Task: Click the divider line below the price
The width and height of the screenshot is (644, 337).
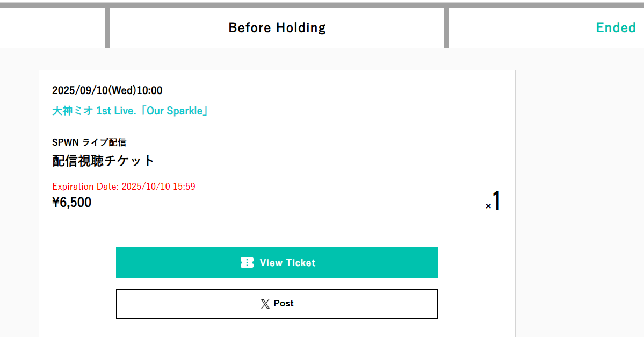Action: [x=277, y=221]
